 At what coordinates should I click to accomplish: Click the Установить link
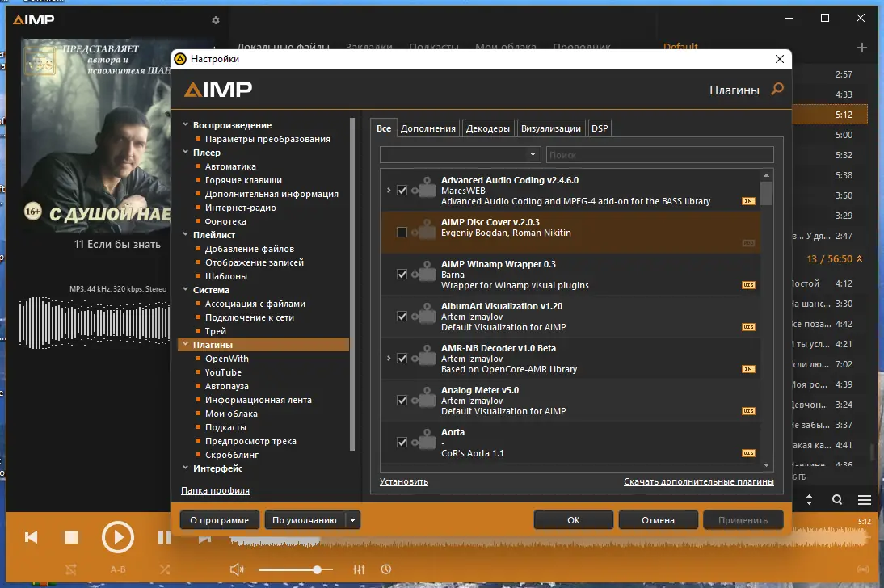tap(404, 481)
